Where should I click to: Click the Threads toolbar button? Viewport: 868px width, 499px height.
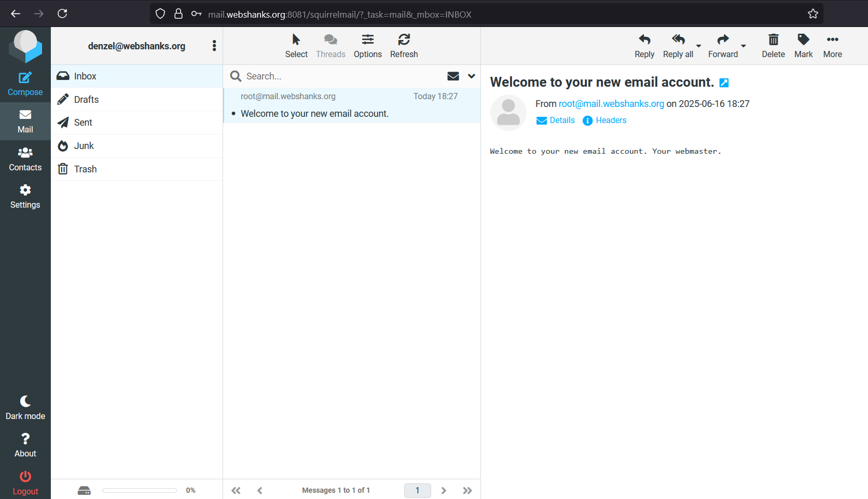coord(330,46)
